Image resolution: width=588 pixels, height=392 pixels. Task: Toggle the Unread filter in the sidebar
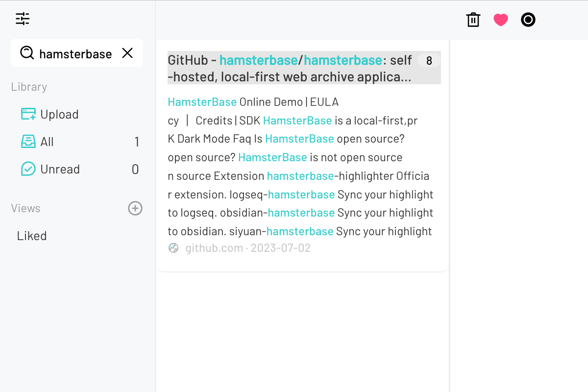tap(59, 169)
